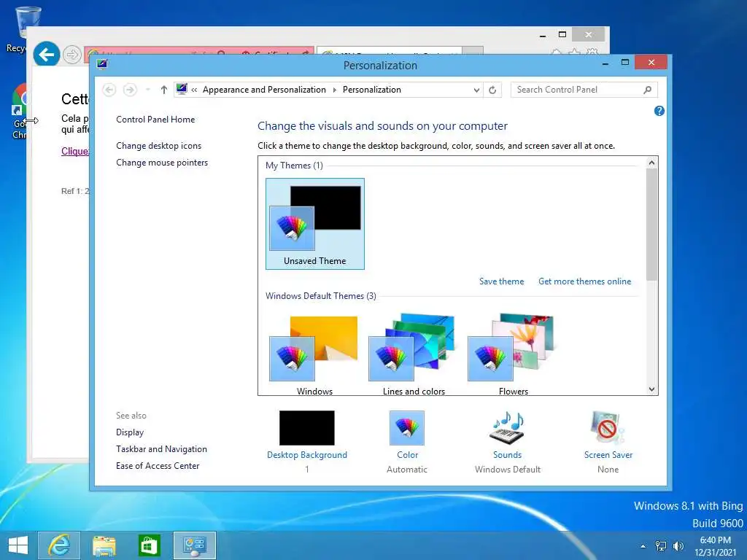Click the Personalization help question mark icon
747x560 pixels.
pyautogui.click(x=659, y=111)
